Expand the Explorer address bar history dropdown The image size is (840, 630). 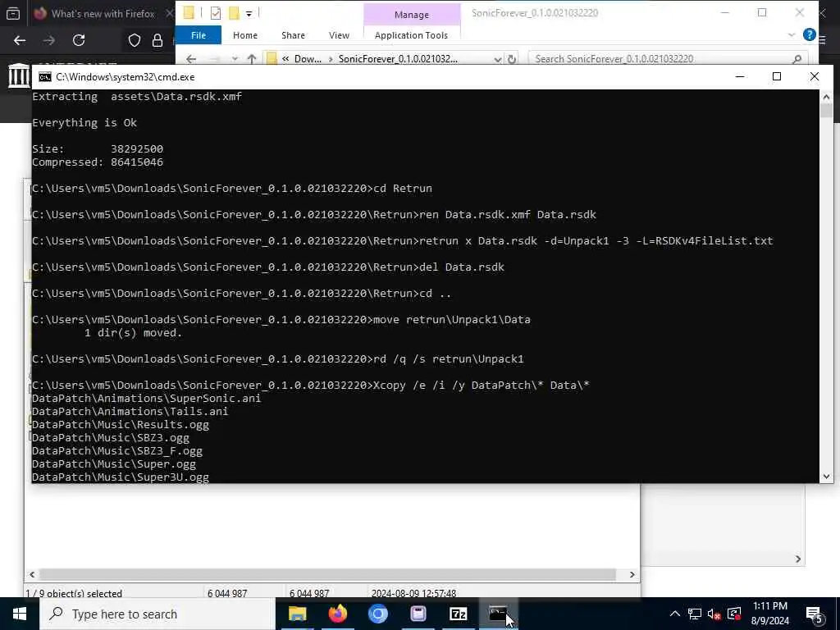point(498,59)
